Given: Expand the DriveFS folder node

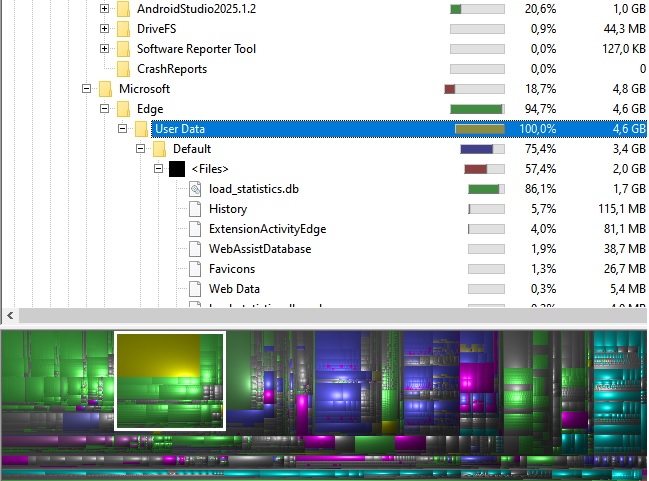Looking at the screenshot, I should point(104,29).
